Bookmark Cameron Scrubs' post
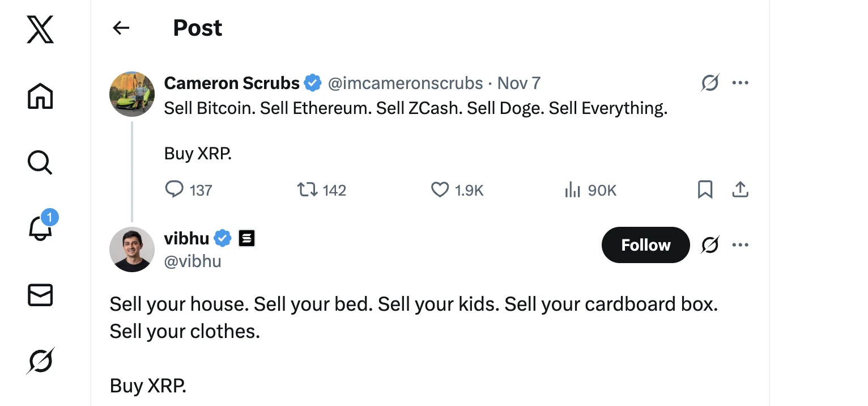 pos(705,190)
